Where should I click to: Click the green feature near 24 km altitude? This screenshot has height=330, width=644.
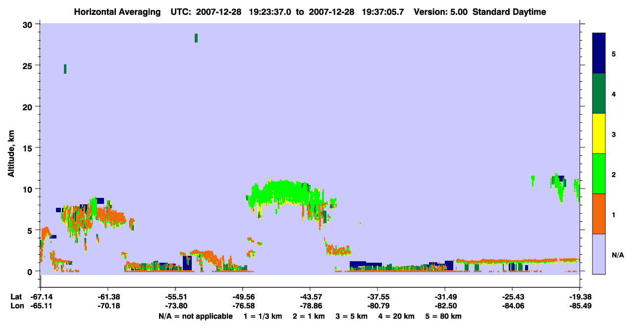pos(65,69)
